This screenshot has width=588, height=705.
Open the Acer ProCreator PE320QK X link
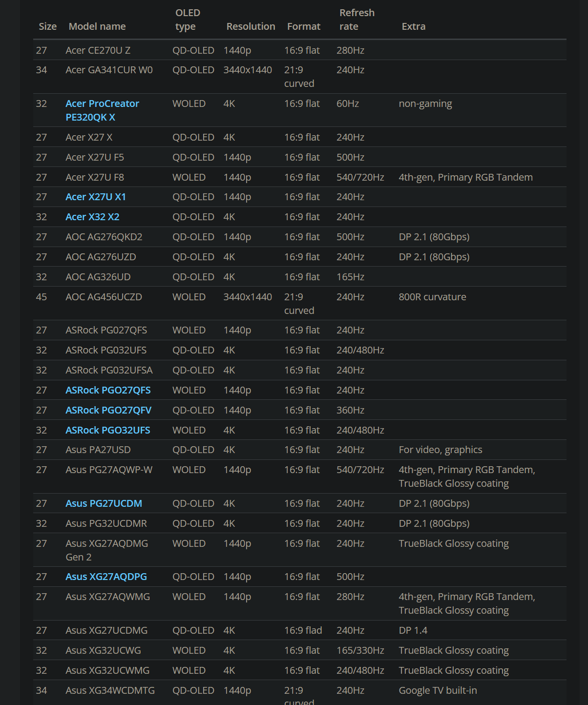(102, 110)
